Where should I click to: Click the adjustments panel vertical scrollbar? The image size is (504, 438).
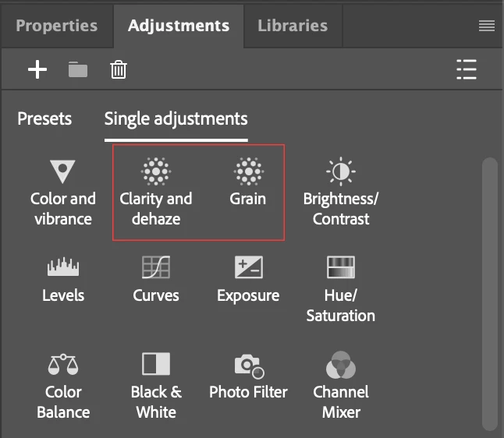click(489, 294)
